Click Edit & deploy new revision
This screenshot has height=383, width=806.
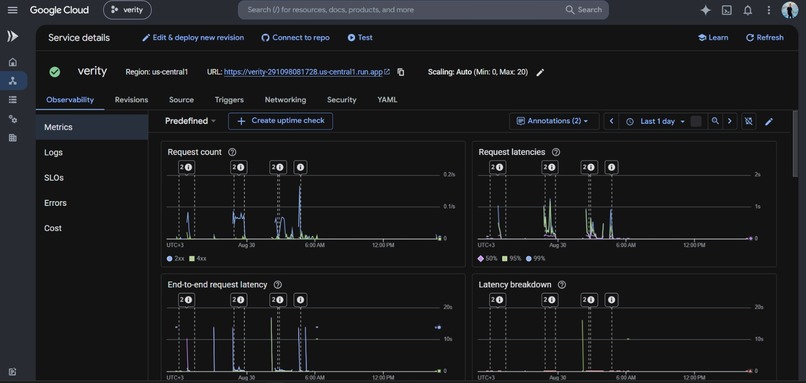[193, 38]
